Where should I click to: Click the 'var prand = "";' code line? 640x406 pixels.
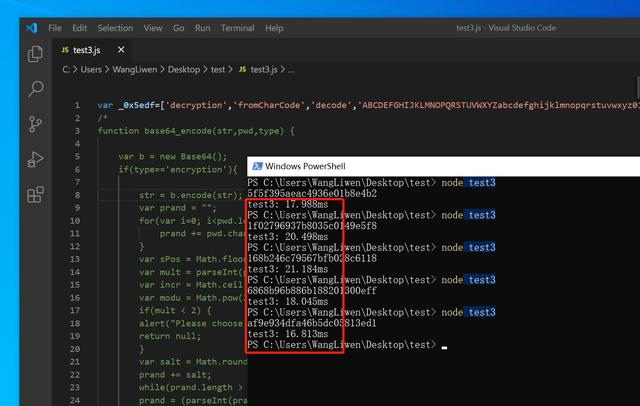178,208
